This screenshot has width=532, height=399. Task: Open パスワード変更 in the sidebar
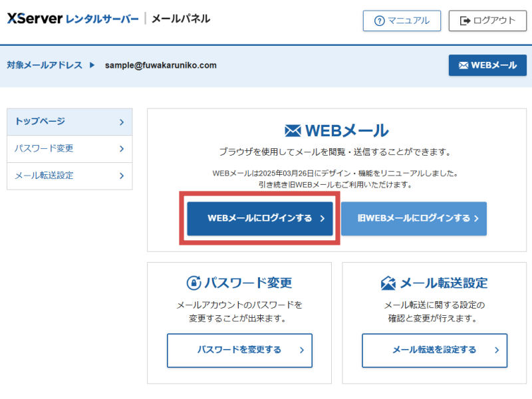(x=70, y=148)
